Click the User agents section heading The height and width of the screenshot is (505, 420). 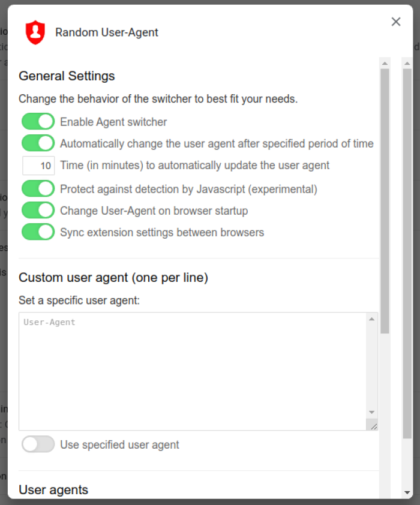coord(53,490)
